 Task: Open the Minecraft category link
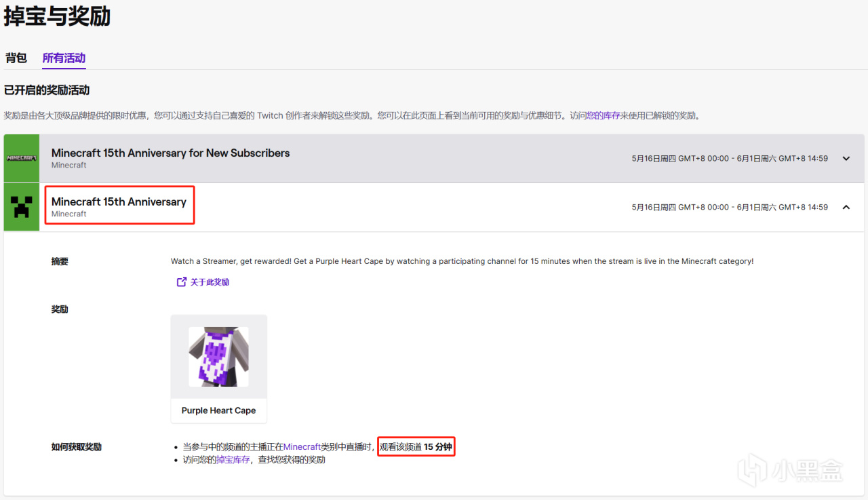click(302, 446)
